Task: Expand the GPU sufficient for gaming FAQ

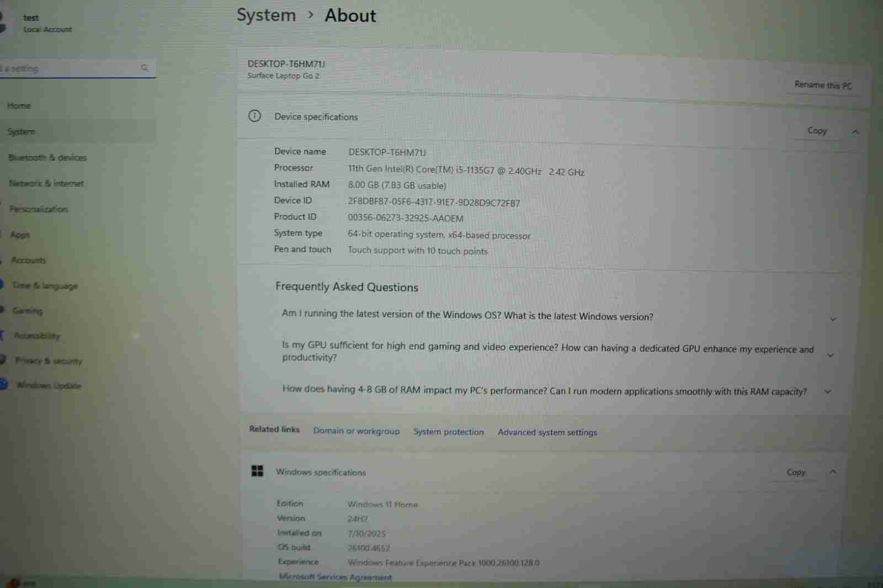Action: 830,355
